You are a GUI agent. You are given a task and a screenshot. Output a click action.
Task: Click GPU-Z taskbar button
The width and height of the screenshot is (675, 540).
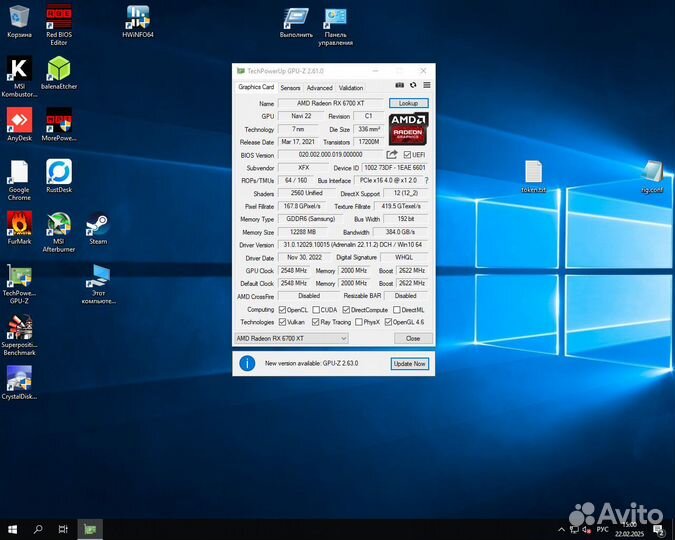90,530
